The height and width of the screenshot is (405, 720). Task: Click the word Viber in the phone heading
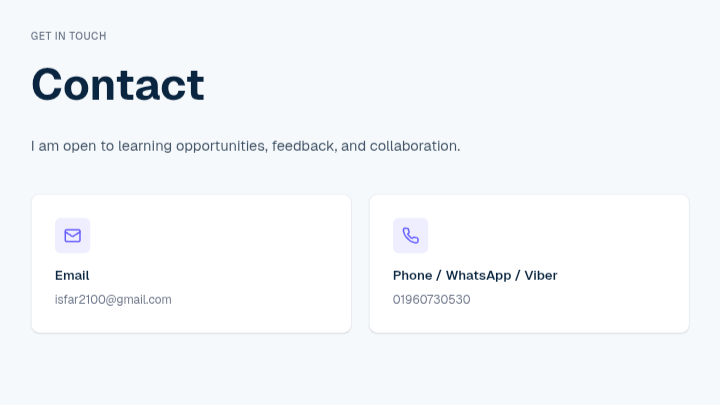(x=540, y=276)
